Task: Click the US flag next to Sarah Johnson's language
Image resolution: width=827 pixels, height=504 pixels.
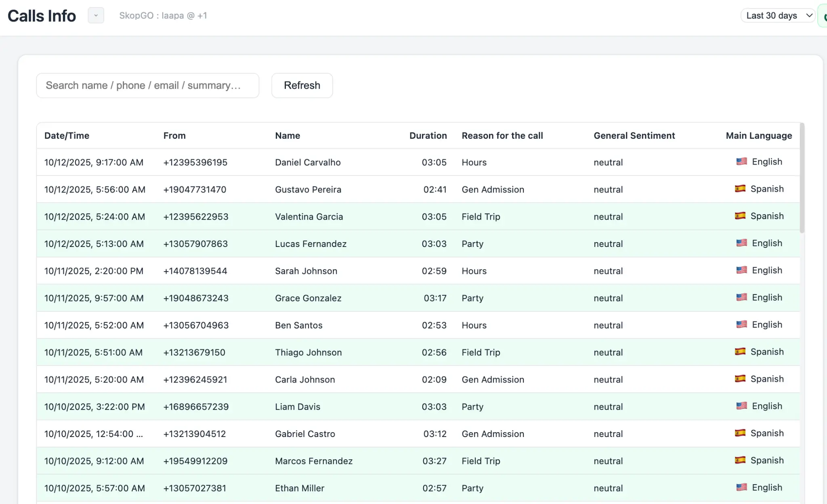Action: click(x=741, y=270)
